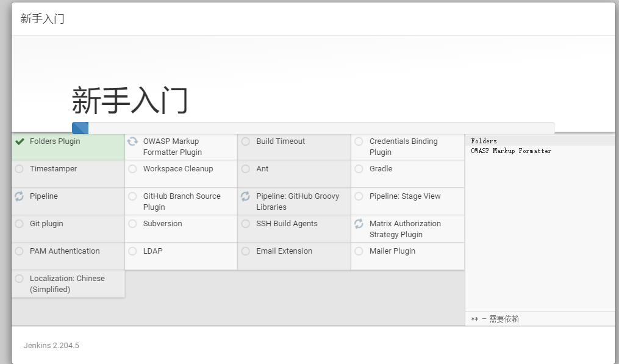The image size is (619, 364).
Task: Click the sync icon for Pipeline: GitHub Groovy Libraries
Action: [x=245, y=196]
